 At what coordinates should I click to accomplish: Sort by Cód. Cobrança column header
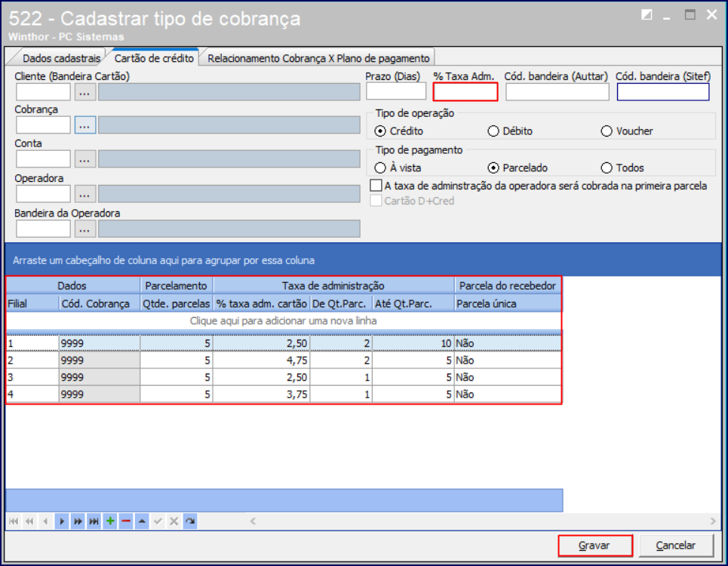100,303
